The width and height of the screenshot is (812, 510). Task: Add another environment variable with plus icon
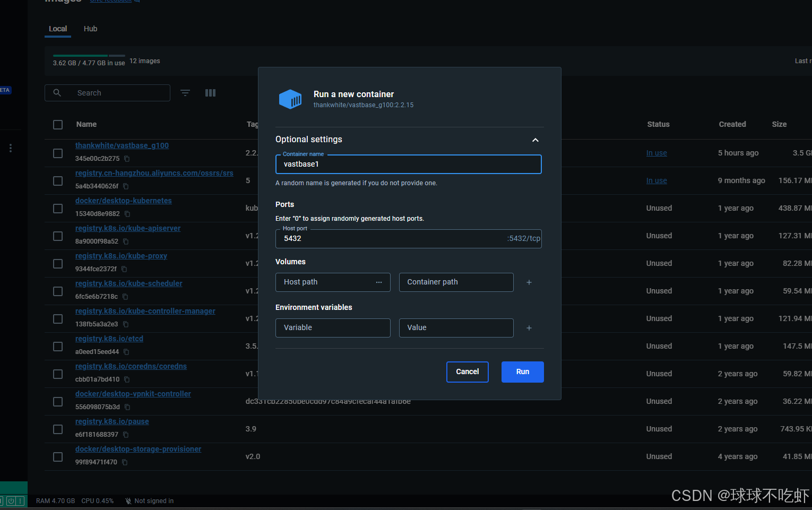(x=529, y=328)
